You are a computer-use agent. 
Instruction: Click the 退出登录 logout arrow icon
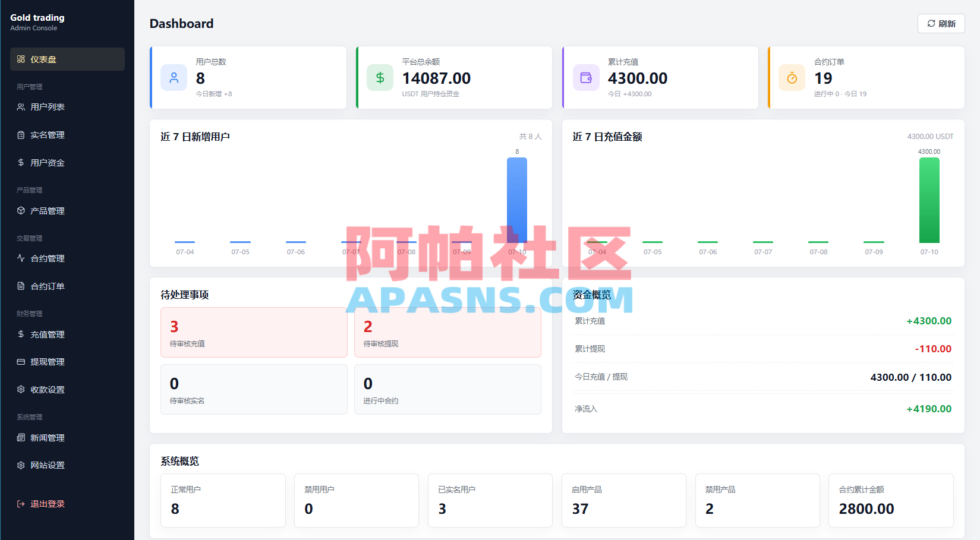point(21,504)
